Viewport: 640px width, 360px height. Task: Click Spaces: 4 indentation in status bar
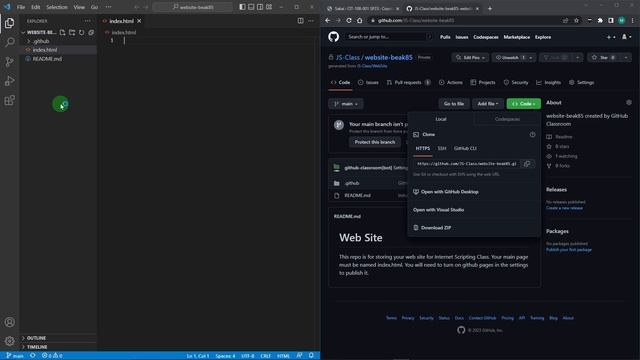(225, 356)
